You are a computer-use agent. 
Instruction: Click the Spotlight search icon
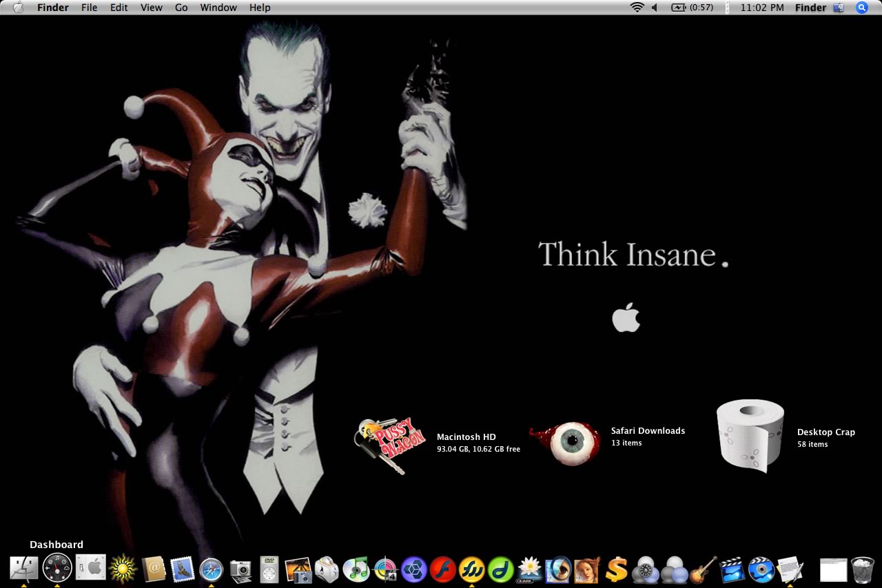(x=861, y=8)
